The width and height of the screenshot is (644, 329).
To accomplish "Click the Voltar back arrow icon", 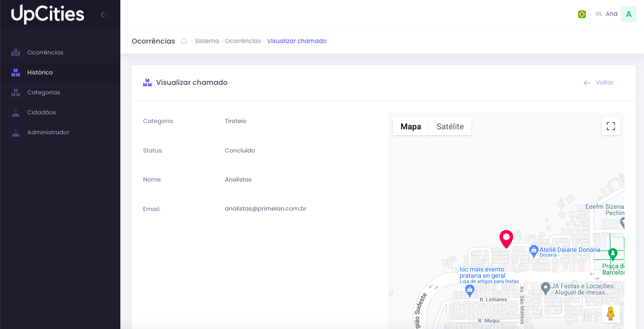I will tap(587, 83).
